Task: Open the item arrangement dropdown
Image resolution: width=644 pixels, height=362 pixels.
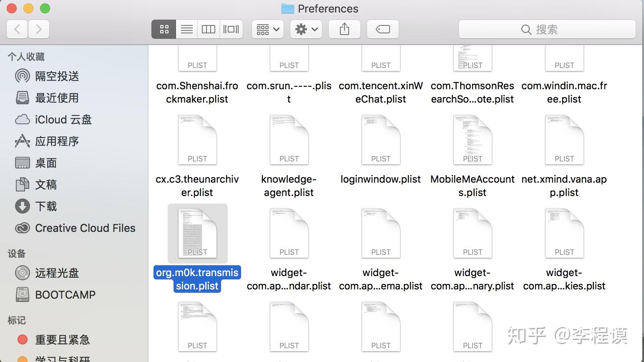Action: point(267,29)
